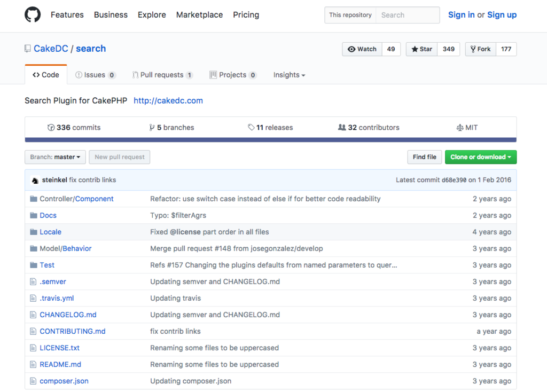Click the branch icon next to 5 branches
Viewport: 547px width, 392px height.
click(152, 128)
